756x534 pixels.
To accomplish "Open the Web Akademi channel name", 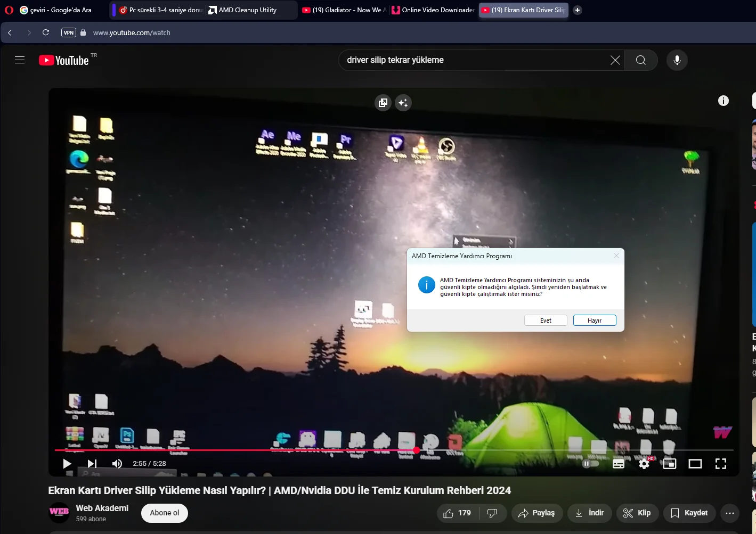I will click(x=102, y=508).
